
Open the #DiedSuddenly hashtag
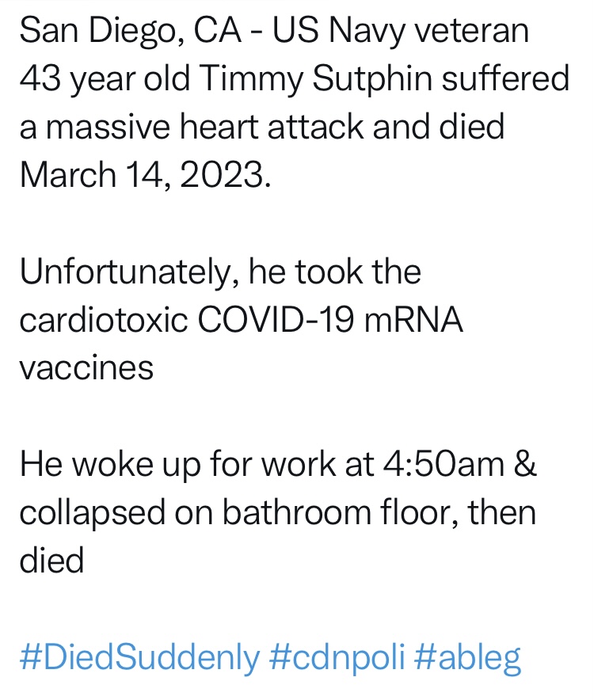tap(139, 657)
